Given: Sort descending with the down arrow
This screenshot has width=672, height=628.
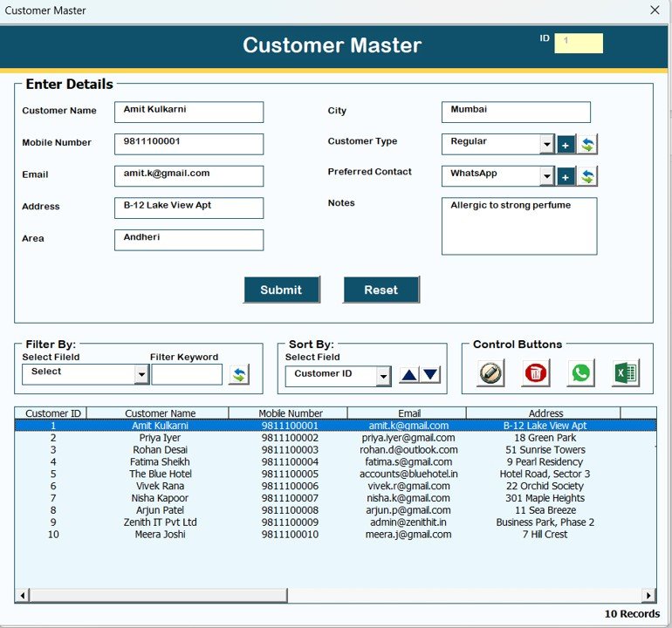Looking at the screenshot, I should click(431, 375).
